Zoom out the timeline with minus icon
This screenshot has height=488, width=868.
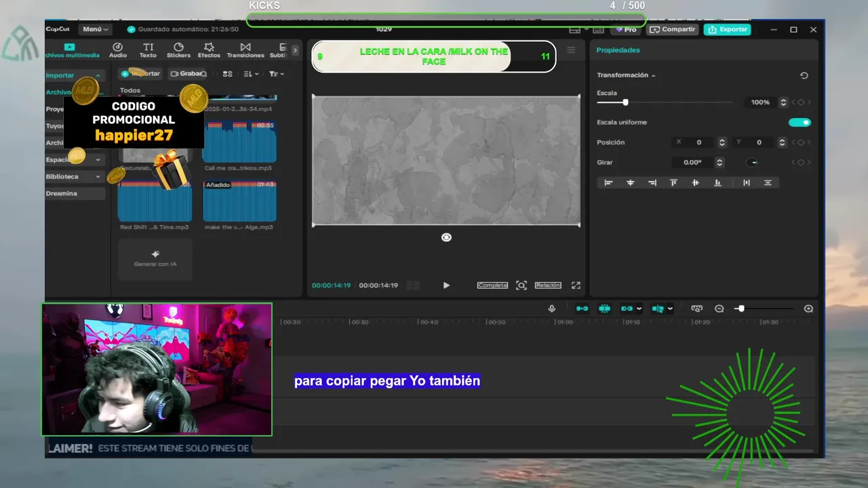click(719, 308)
